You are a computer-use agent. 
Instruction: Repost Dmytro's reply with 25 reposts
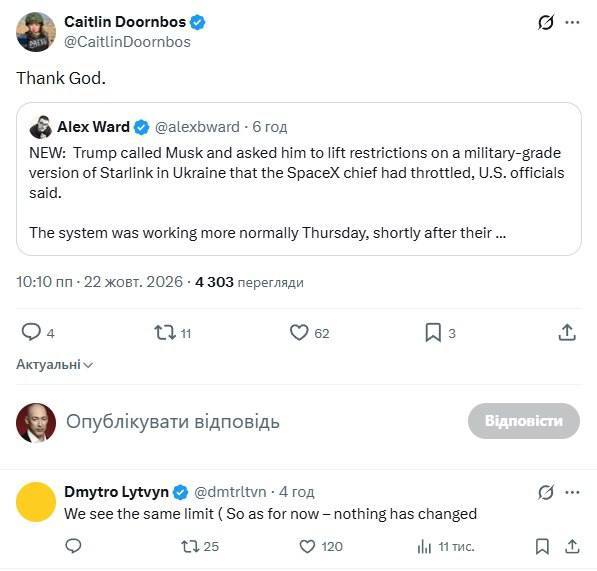pos(190,546)
